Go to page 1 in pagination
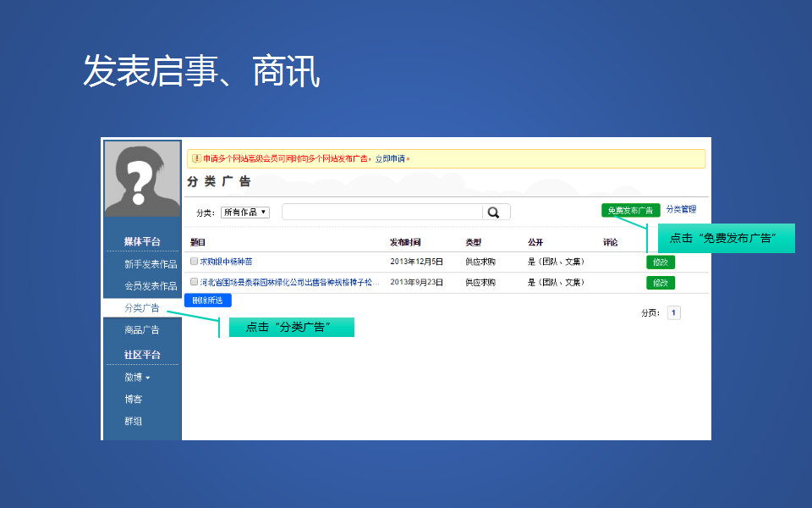The height and width of the screenshot is (508, 812). tap(673, 312)
